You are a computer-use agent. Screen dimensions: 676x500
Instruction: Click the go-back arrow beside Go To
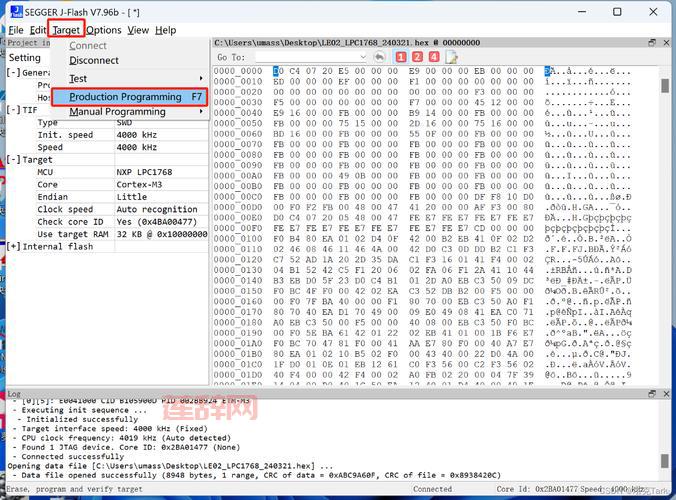click(380, 58)
